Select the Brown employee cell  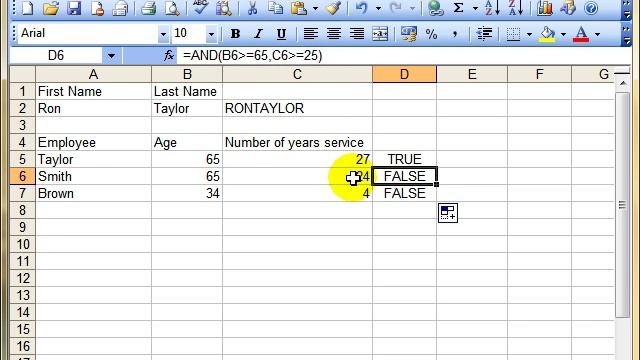93,193
